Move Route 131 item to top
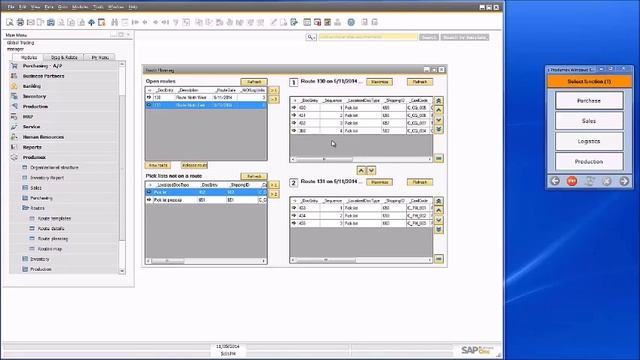This screenshot has width=640, height=360. [439, 201]
